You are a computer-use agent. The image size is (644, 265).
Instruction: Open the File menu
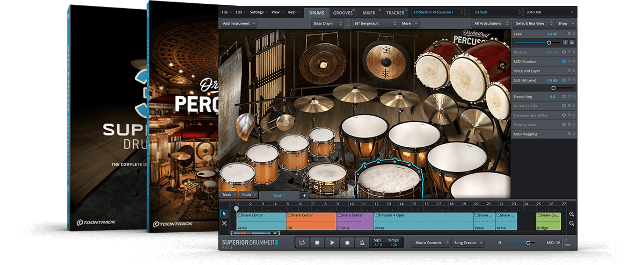pos(226,12)
